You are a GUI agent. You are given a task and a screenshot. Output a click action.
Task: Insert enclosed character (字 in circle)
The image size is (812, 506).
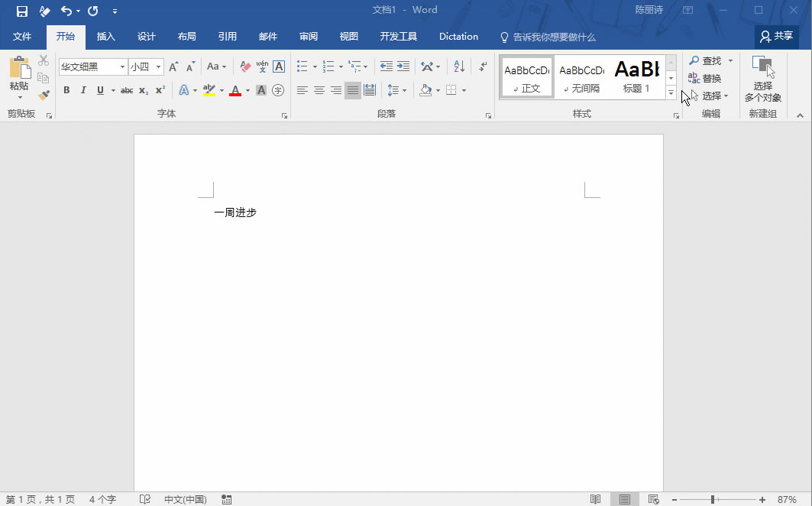pos(278,90)
